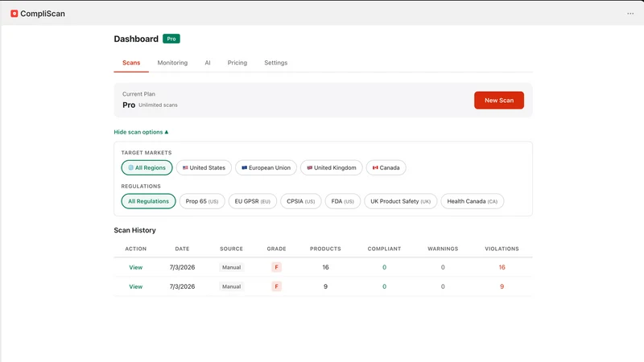The height and width of the screenshot is (362, 644).
Task: Toggle FDA (US) regulation chip
Action: coord(343,201)
